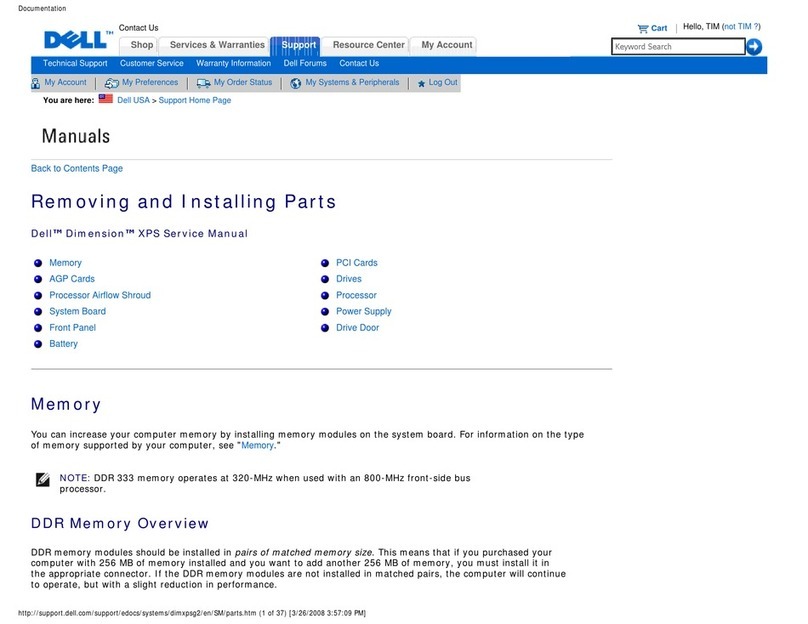Open My Account link in gray toolbar
Screen dimensions: 808x624
click(65, 82)
